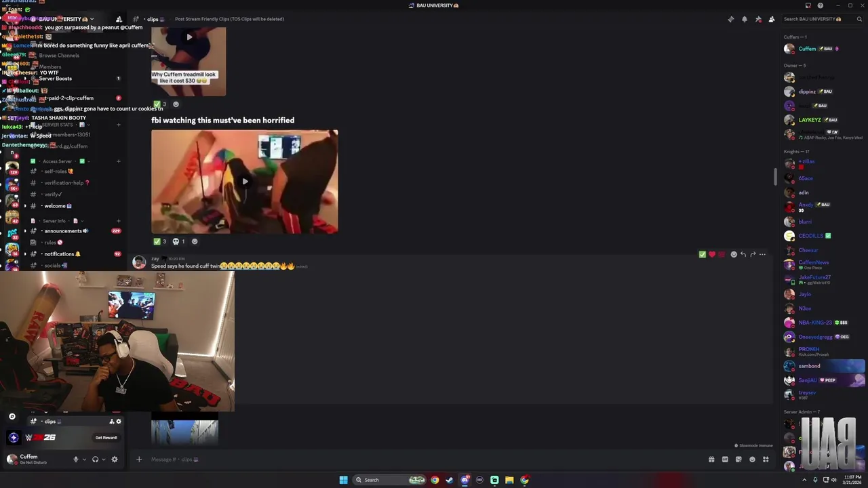The width and height of the screenshot is (868, 488).
Task: Open server with 129 unread badge
Action: (12, 168)
